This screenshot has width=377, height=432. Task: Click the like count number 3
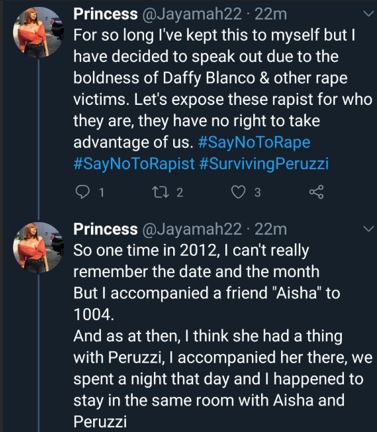[x=257, y=193]
